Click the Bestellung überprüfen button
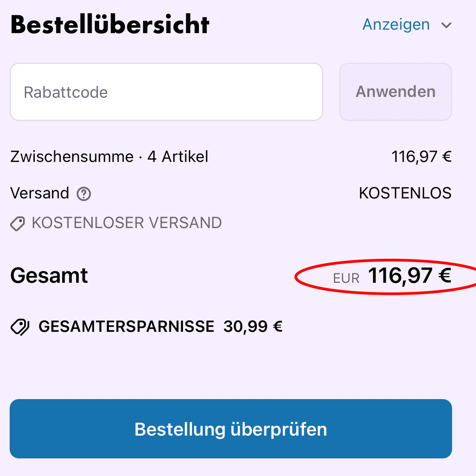The width and height of the screenshot is (476, 476). click(x=231, y=429)
